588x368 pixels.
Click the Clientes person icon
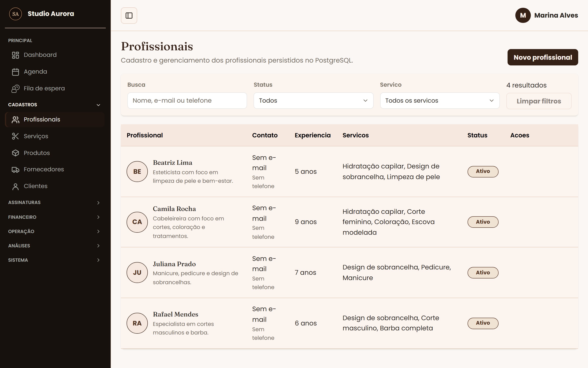[x=16, y=186]
